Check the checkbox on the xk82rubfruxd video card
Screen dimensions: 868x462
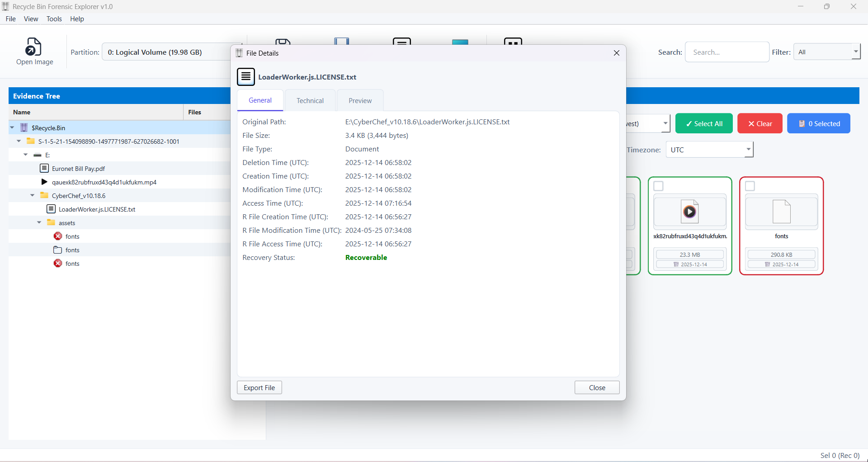pyautogui.click(x=659, y=186)
